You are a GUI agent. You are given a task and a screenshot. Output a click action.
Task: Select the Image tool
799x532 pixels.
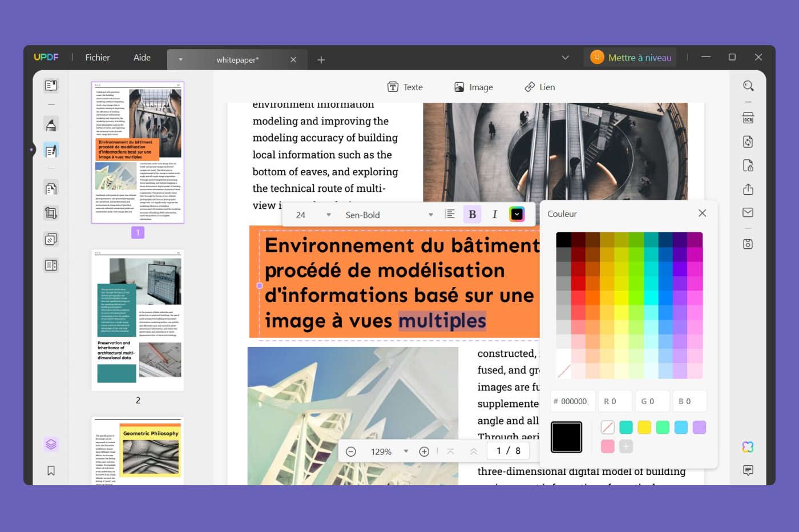click(x=474, y=87)
